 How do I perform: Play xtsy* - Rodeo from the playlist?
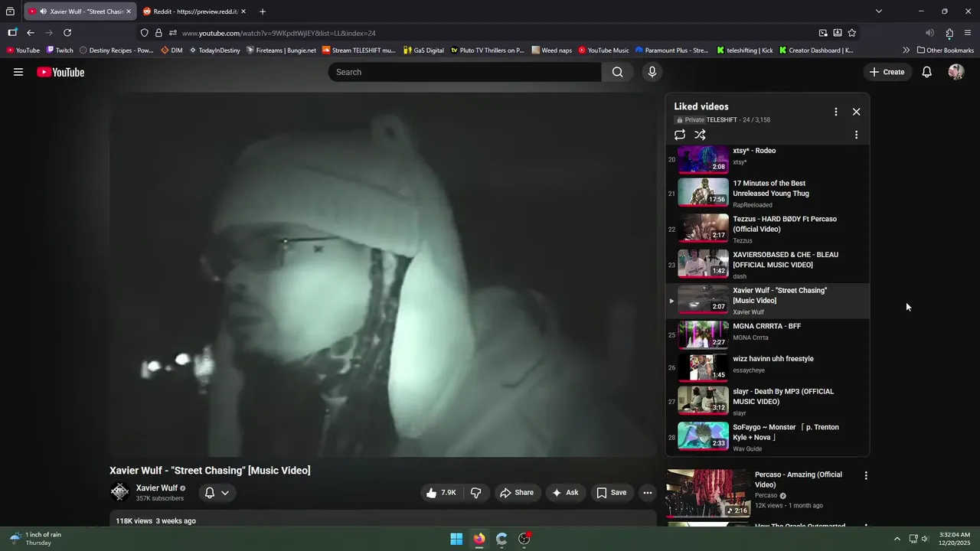point(766,158)
